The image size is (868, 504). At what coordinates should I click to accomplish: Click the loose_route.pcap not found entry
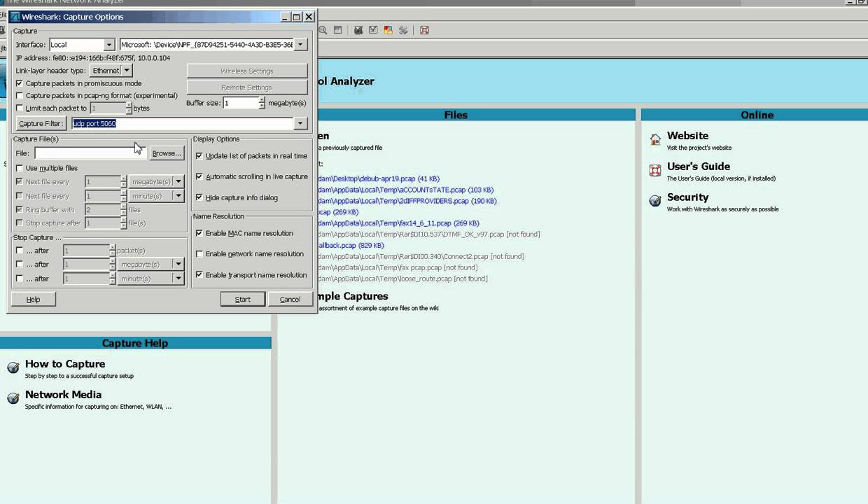click(402, 279)
